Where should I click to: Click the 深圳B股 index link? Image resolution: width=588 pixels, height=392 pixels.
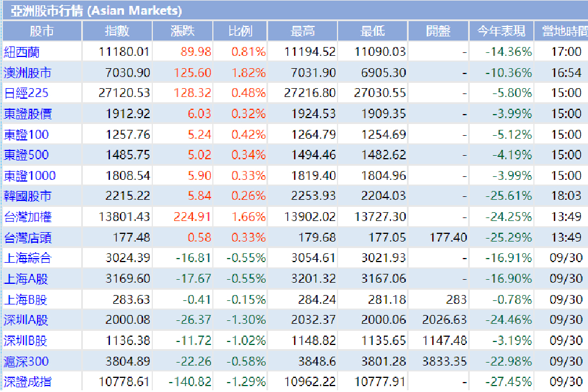pos(25,341)
